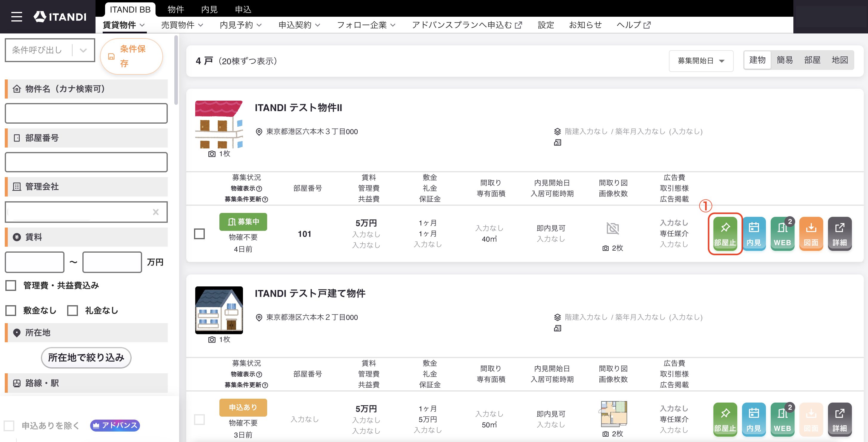
Task: Open ITANDI テスト物件II title
Action: [x=298, y=108]
